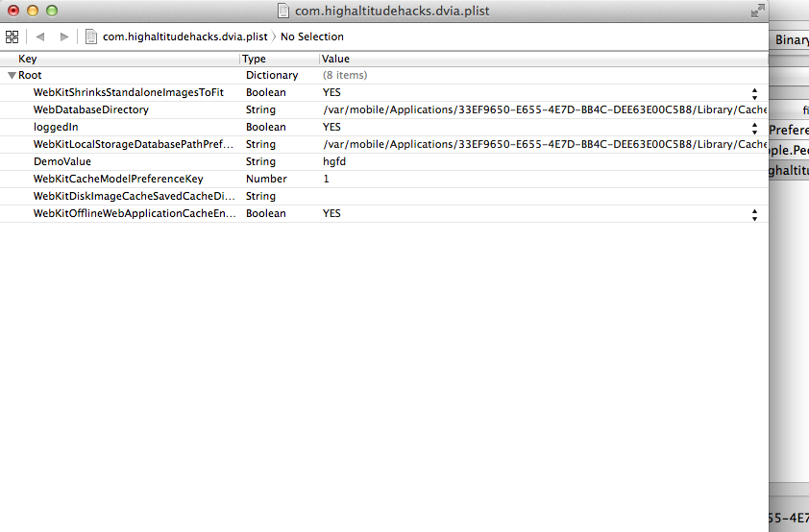Click the forward navigation arrow
The image size is (809, 532).
64,36
